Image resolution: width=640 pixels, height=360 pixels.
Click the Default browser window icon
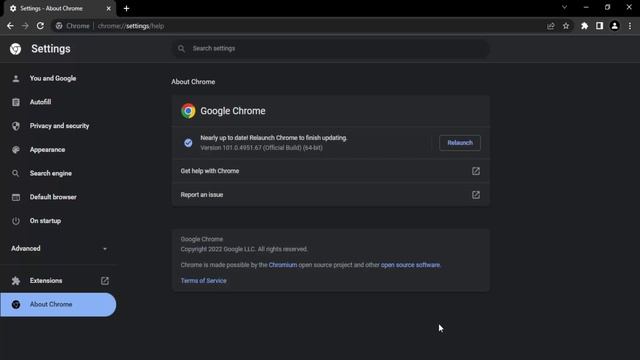[x=16, y=197]
